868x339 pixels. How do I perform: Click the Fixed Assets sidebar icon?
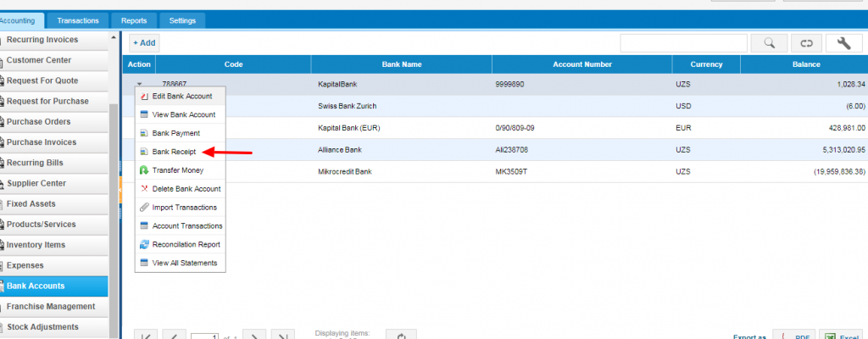point(2,204)
